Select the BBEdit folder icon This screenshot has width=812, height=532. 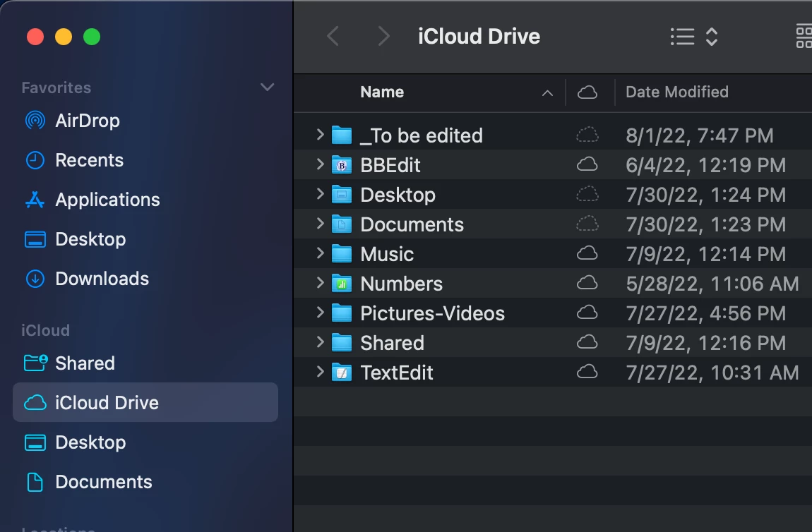[342, 165]
